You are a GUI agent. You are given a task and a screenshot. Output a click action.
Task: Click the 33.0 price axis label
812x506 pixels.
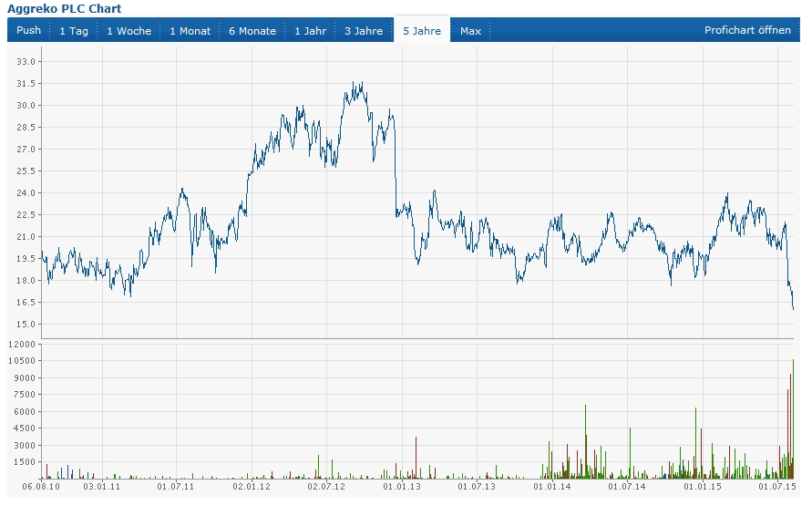(26, 62)
